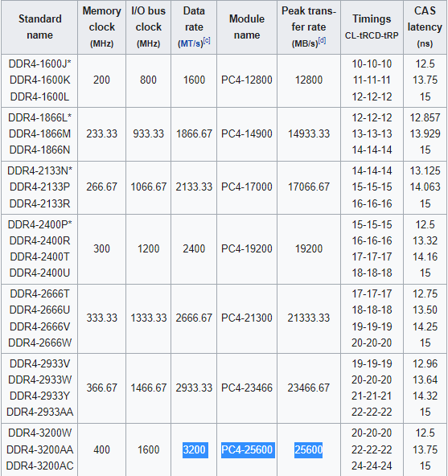Click the 1066.67 I/O bus clock value
The height and width of the screenshot is (476, 448).
point(148,187)
